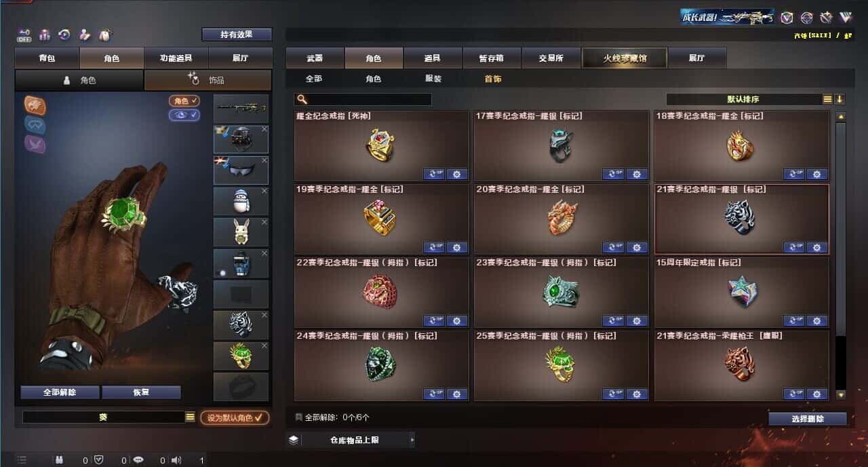Viewport: 868px width, 467px height.
Task: Click the search magnifier icon
Action: point(302,99)
